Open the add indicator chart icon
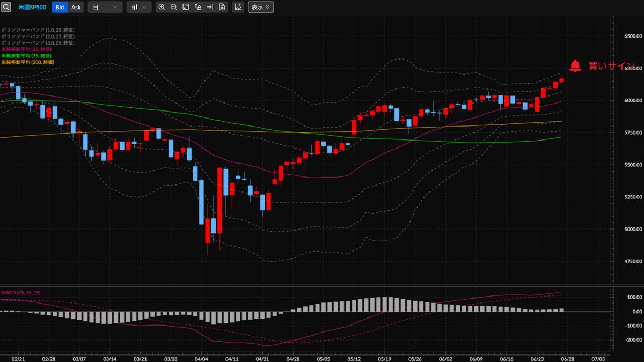 pyautogui.click(x=238, y=7)
